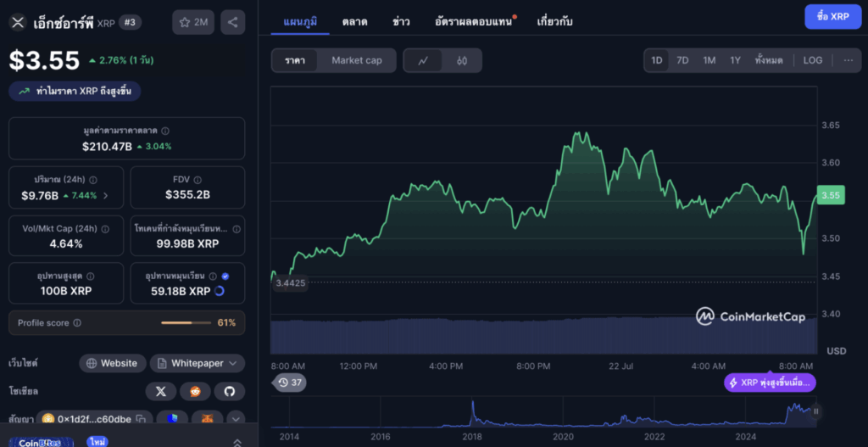Add XRP to watchlist with star button
Screen dimensions: 868x447
click(193, 22)
